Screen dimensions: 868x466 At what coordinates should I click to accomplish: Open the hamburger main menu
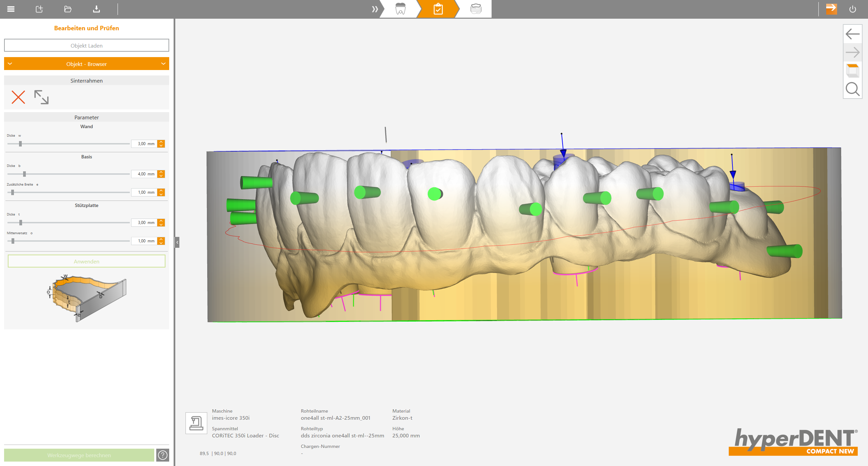point(11,9)
